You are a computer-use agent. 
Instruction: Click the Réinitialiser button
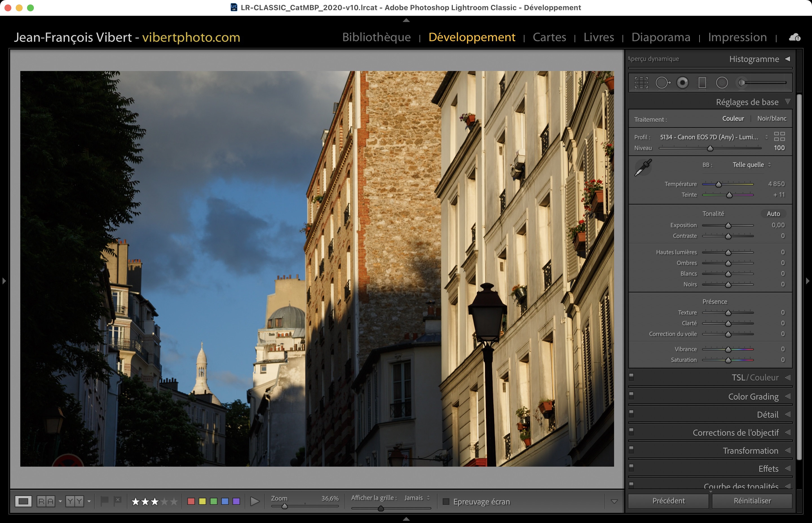pos(752,501)
